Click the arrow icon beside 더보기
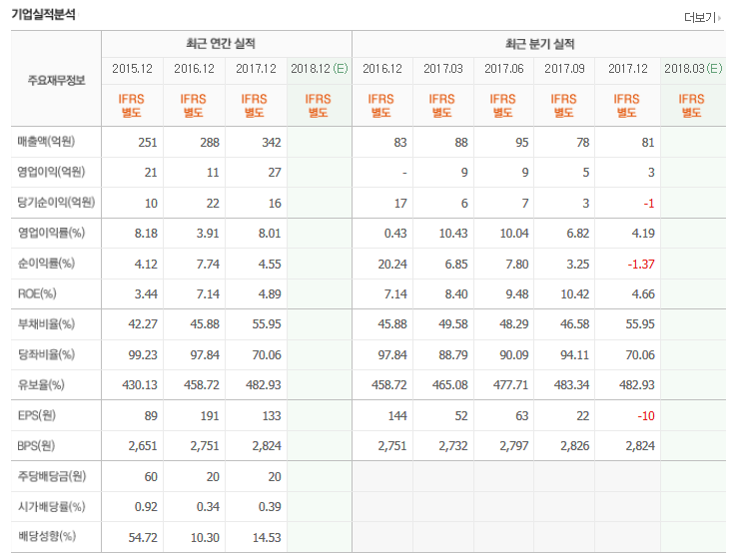This screenshot has width=736, height=560. point(720,18)
